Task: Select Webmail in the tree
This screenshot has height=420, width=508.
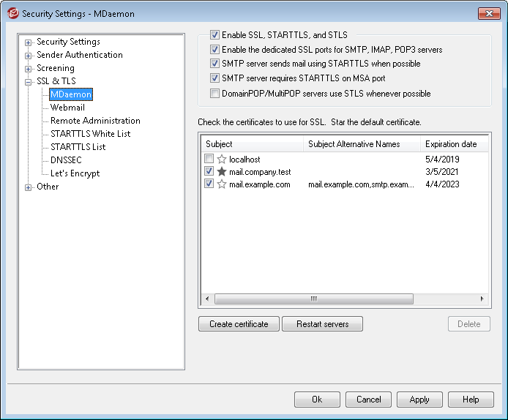Action: [67, 108]
